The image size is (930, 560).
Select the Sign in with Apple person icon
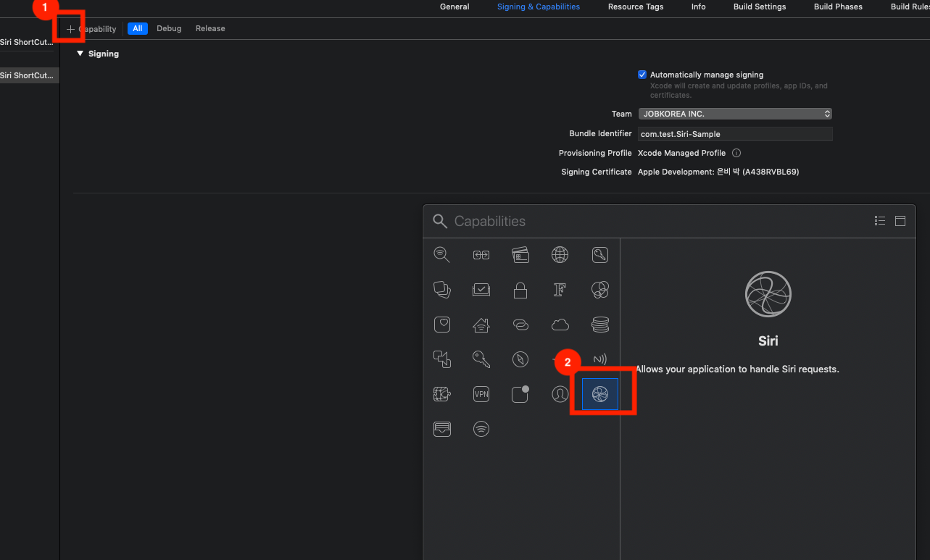(x=560, y=394)
